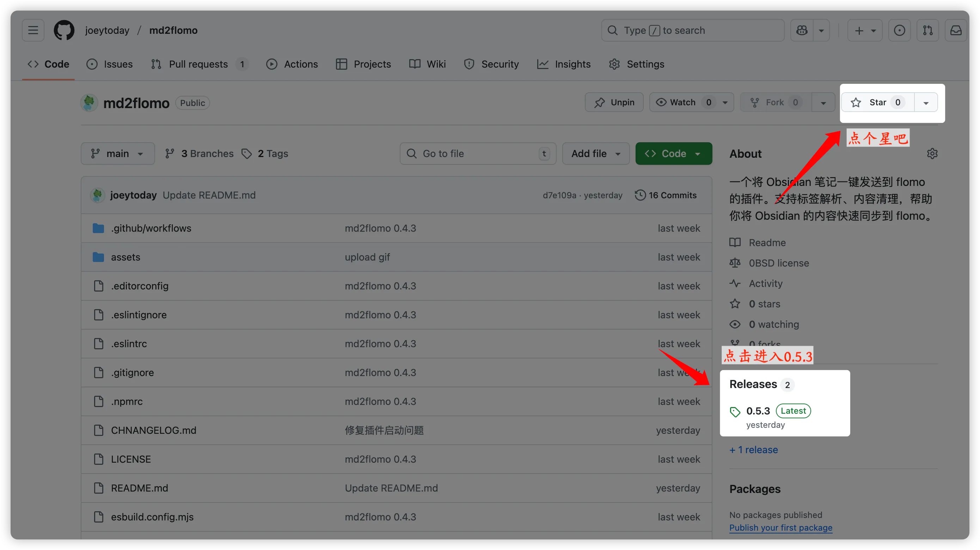Expand the Add file menu
The height and width of the screenshot is (550, 980).
point(595,154)
